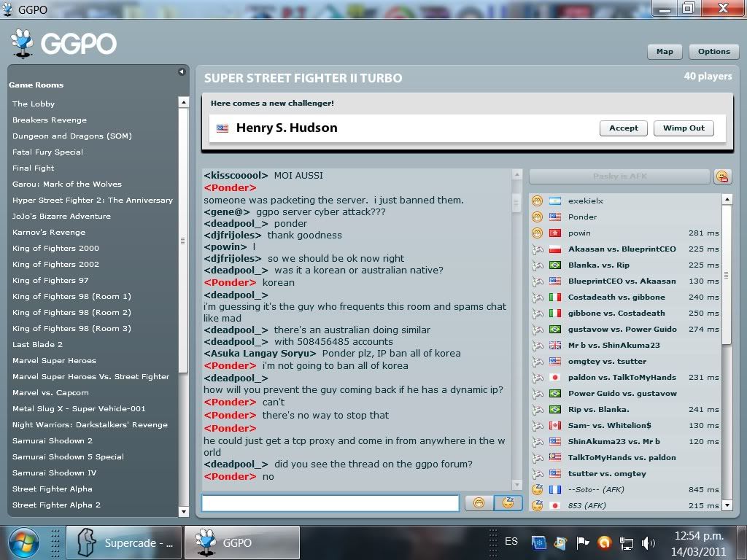747x560 pixels.
Task: Select tsutter vs. omgtey match
Action: 607,474
